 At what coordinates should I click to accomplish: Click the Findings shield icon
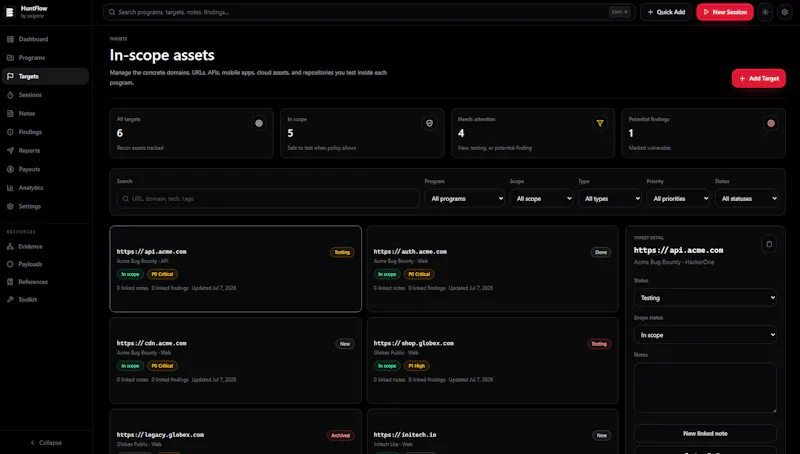(x=10, y=132)
